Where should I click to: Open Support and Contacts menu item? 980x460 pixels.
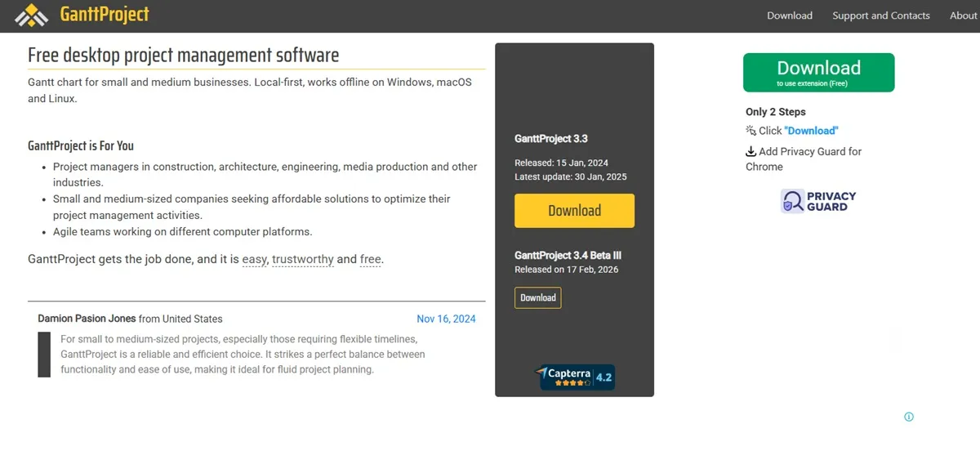tap(881, 16)
